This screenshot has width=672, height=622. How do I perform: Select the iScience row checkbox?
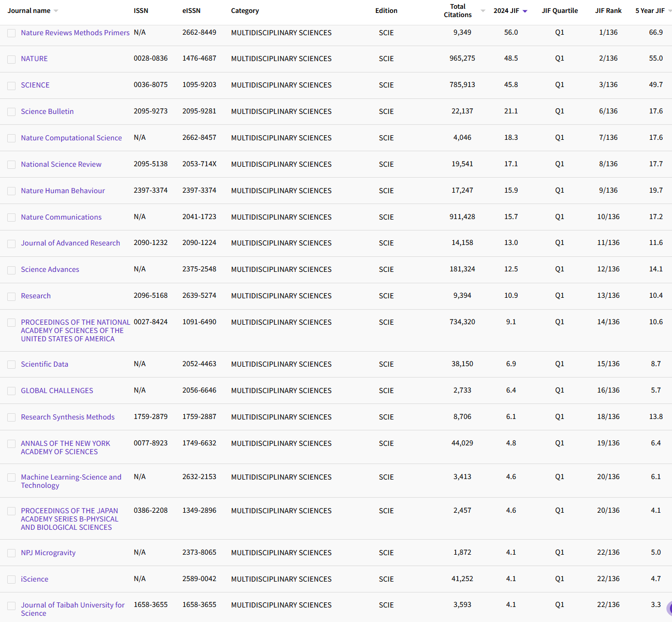click(11, 579)
